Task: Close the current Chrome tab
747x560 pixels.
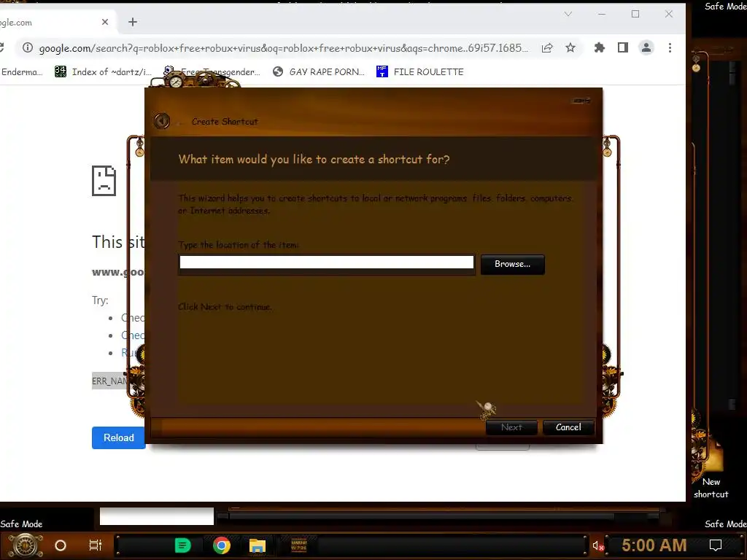Action: pyautogui.click(x=105, y=22)
